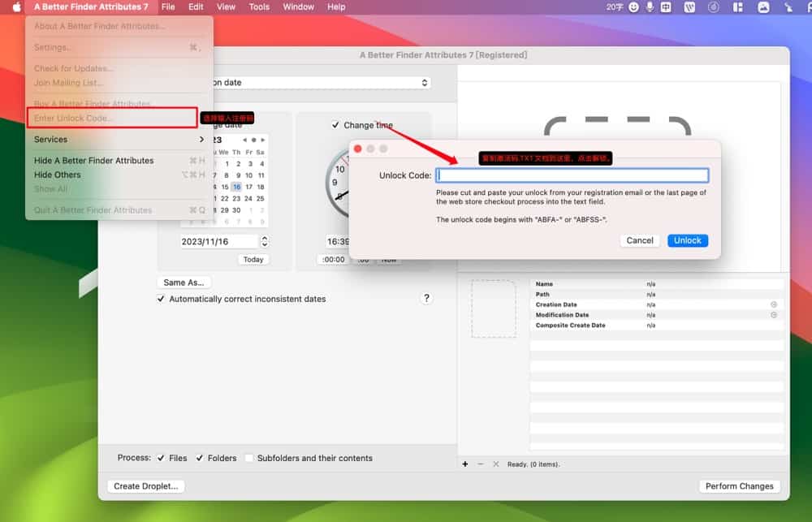The width and height of the screenshot is (812, 522).
Task: Click the Add item plus icon
Action: [x=465, y=464]
